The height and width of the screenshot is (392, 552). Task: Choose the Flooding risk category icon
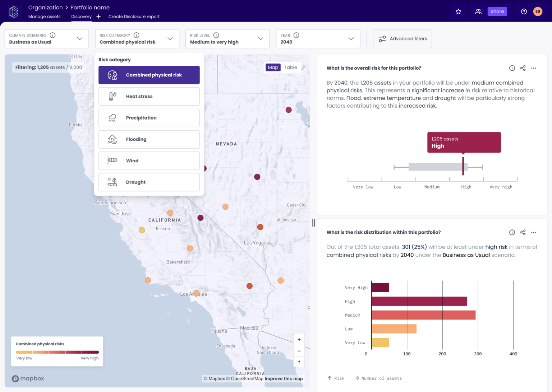pyautogui.click(x=112, y=139)
